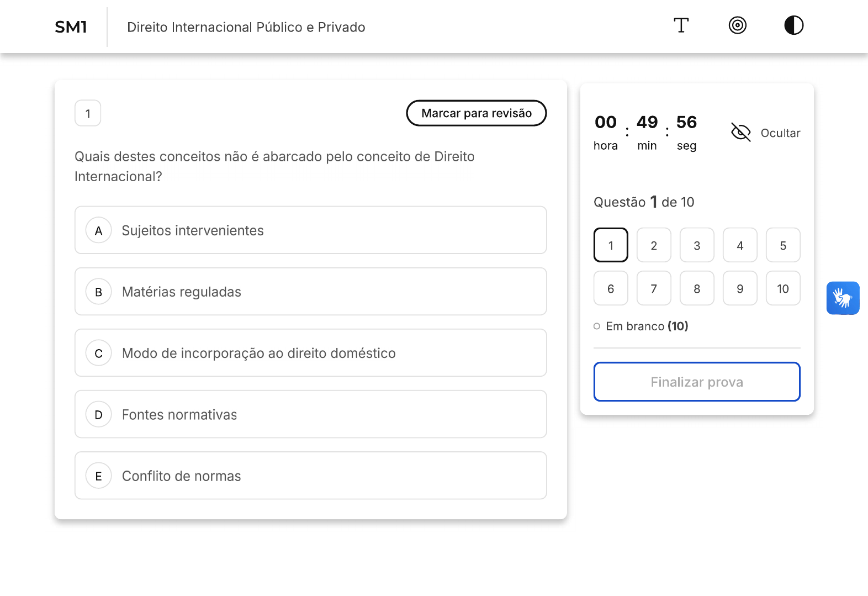This screenshot has height=596, width=868.
Task: Choose option C about incorporação ao direito doméstico
Action: (310, 353)
